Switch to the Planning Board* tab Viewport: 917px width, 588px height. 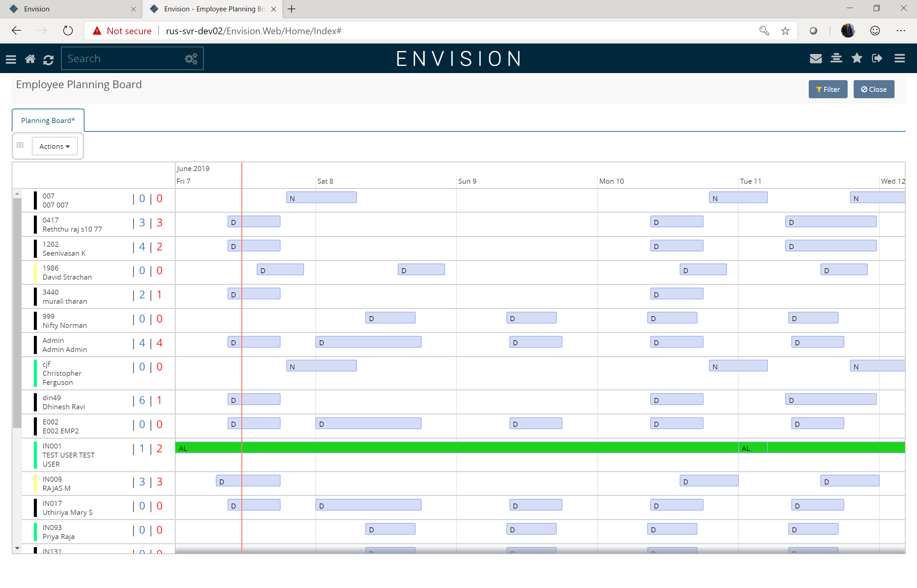click(48, 120)
